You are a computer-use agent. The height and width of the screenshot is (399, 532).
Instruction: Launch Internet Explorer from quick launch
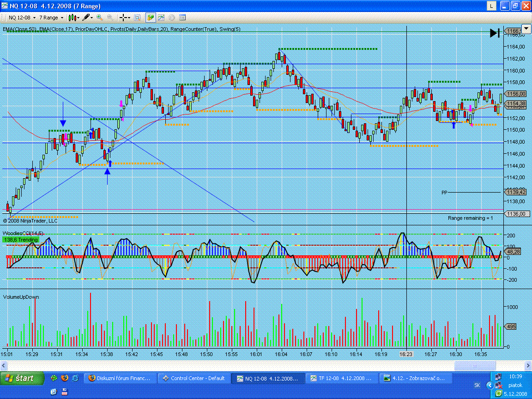(x=75, y=378)
